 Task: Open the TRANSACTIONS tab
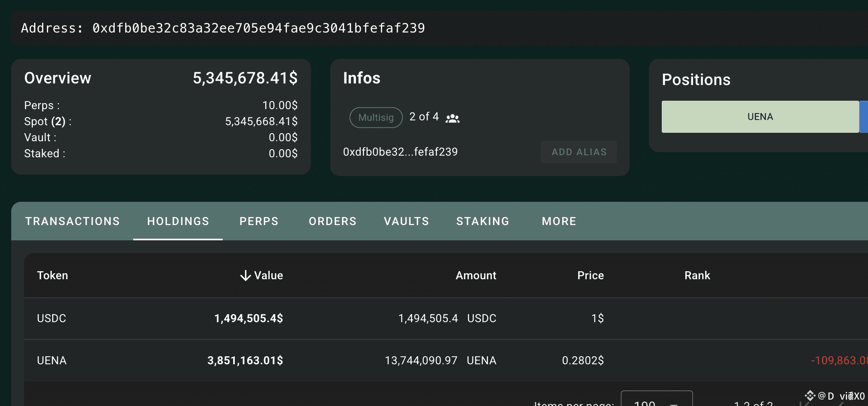73,221
